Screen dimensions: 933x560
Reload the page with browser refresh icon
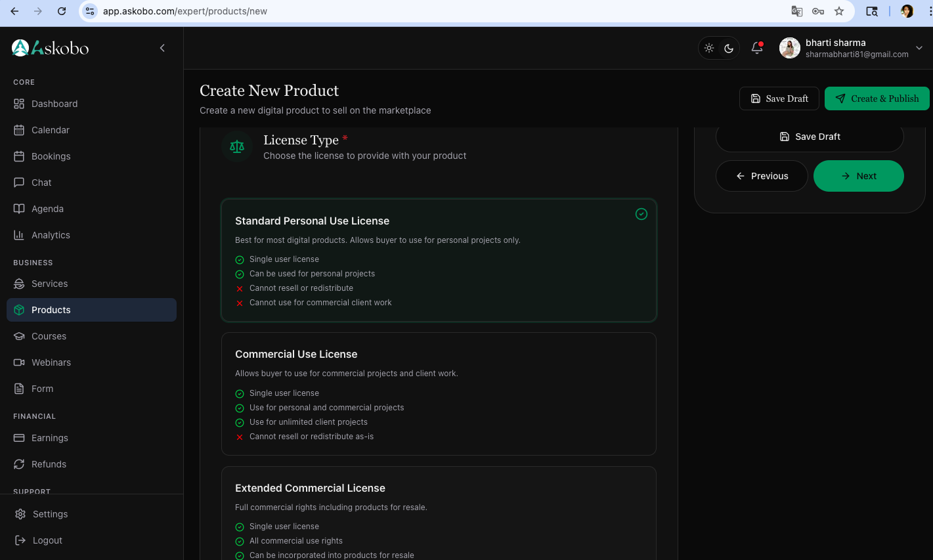[x=62, y=11]
